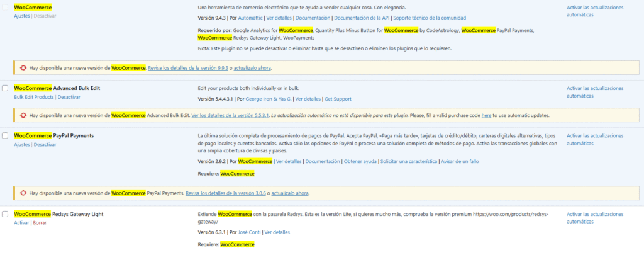The width and height of the screenshot is (644, 255).
Task: Open Bulk Edit Products link
Action: click(33, 97)
